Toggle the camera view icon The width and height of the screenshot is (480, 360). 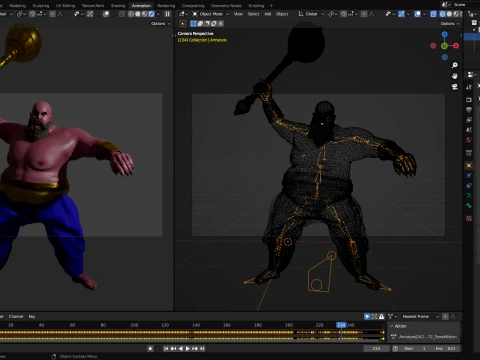[x=455, y=87]
